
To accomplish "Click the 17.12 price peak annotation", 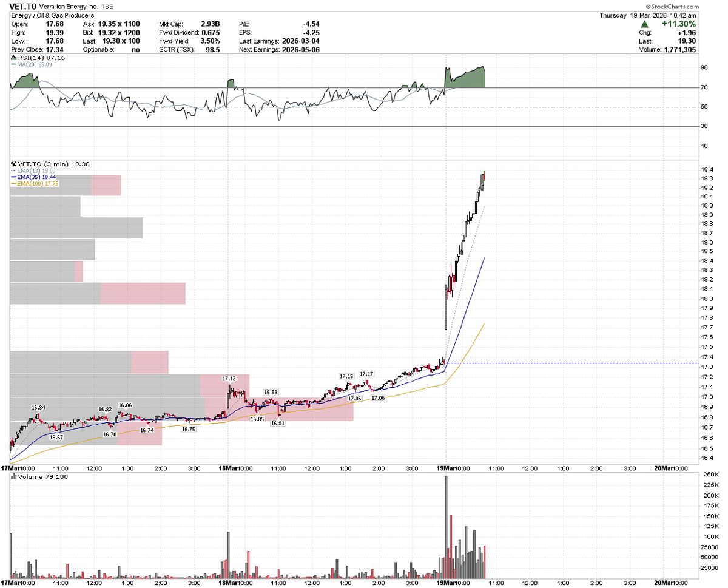I will coord(229,379).
